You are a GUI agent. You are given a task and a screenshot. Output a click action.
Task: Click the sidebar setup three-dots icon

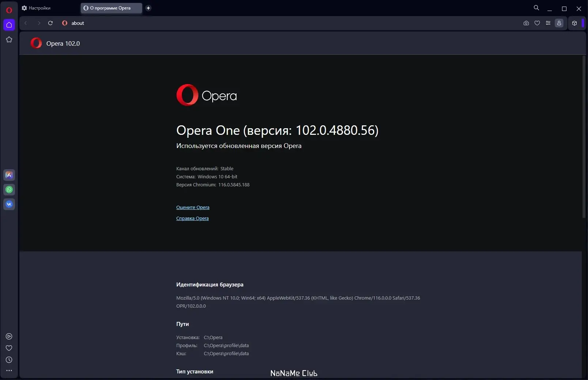coord(9,370)
